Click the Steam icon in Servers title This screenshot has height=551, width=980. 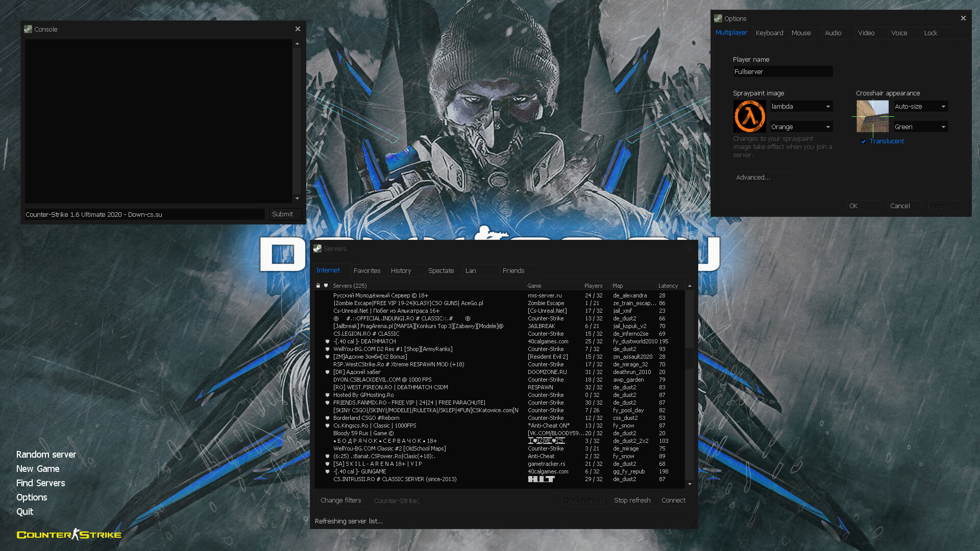coord(317,248)
